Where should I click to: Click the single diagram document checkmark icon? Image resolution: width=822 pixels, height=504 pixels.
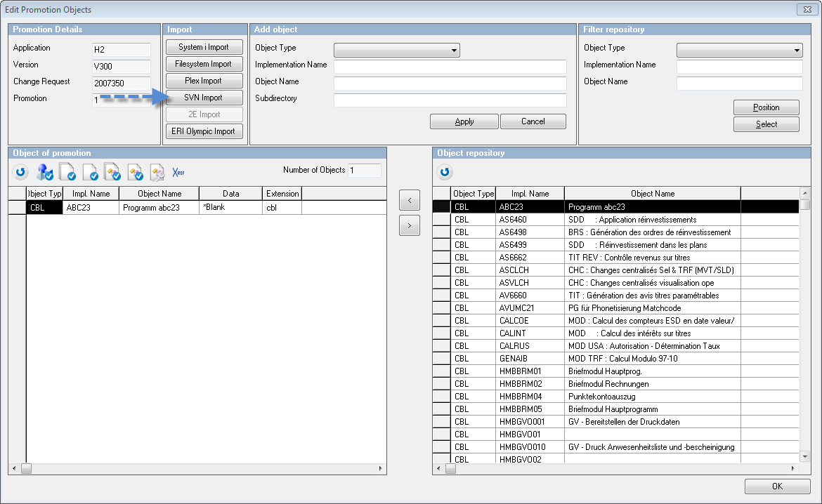pos(135,172)
